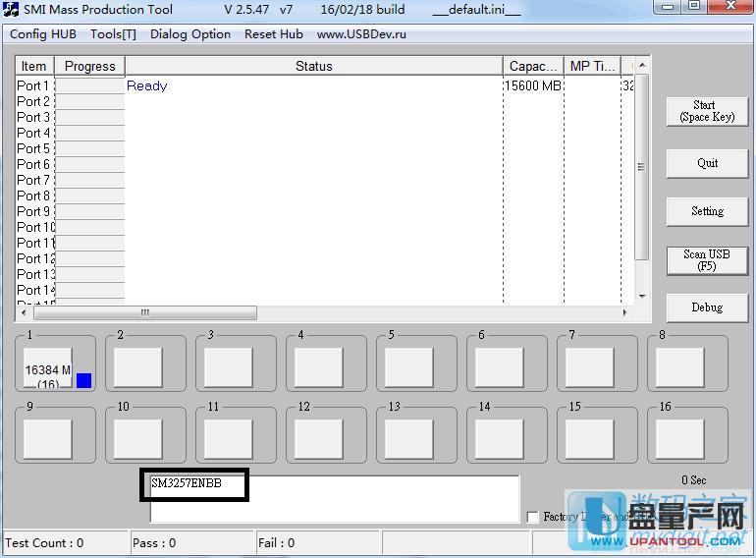The height and width of the screenshot is (558, 756).
Task: Click the Port 3 row label
Action: pyautogui.click(x=33, y=117)
